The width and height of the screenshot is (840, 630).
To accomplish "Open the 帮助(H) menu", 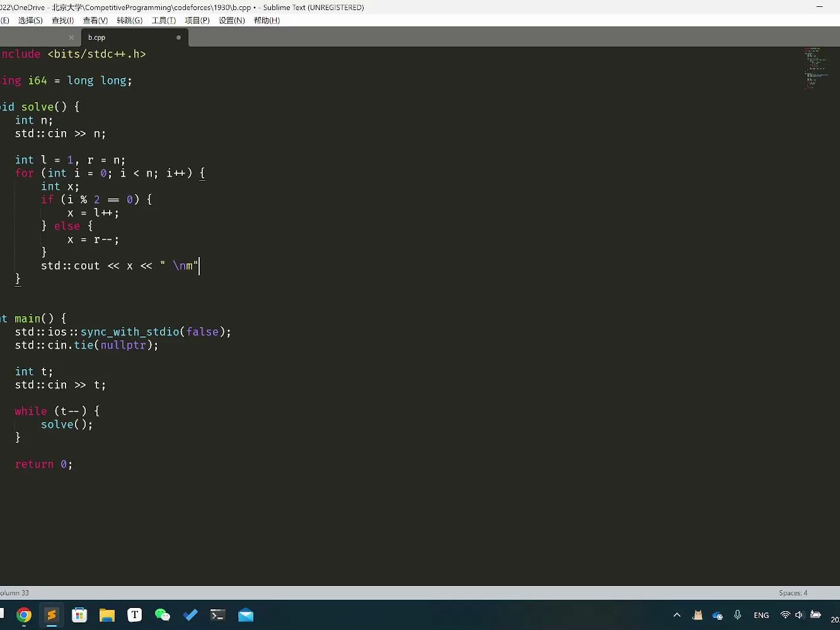I will pyautogui.click(x=267, y=20).
